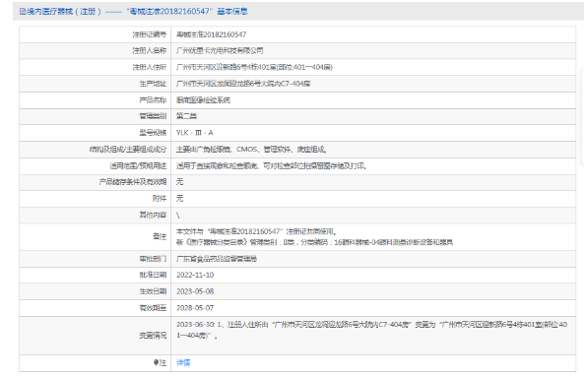Click label 管理类别
Screen dimensions: 588x378
pos(153,116)
